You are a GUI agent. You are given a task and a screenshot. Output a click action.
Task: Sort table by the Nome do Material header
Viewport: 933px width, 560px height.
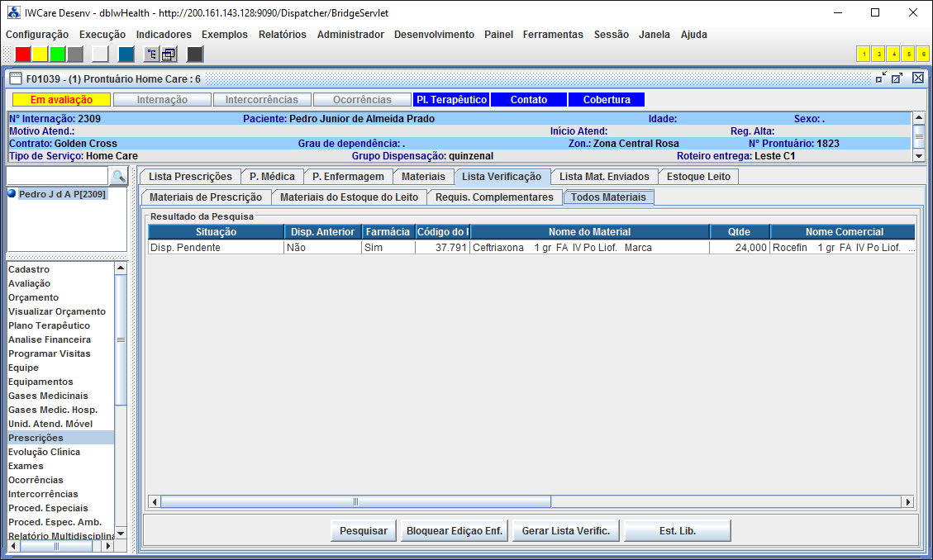(590, 232)
